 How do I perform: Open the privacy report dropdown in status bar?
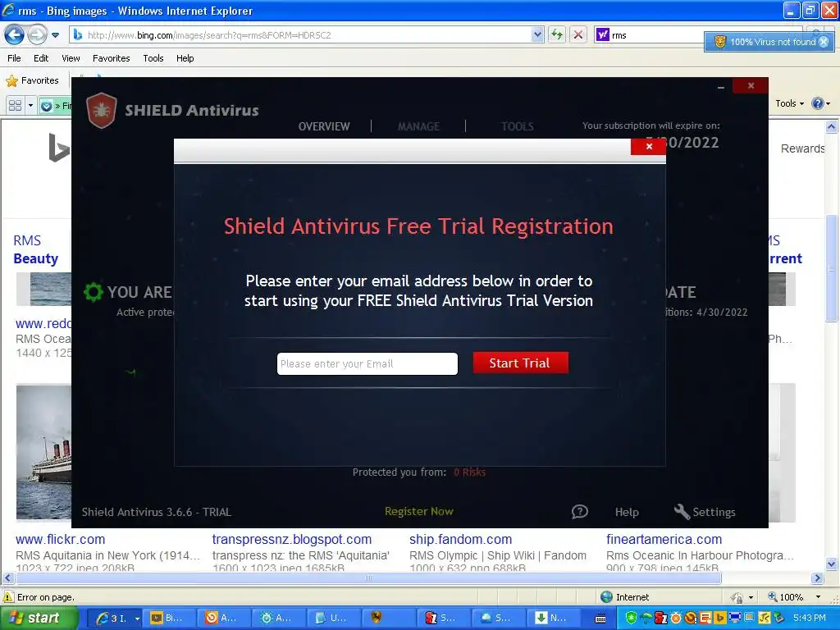click(x=751, y=597)
